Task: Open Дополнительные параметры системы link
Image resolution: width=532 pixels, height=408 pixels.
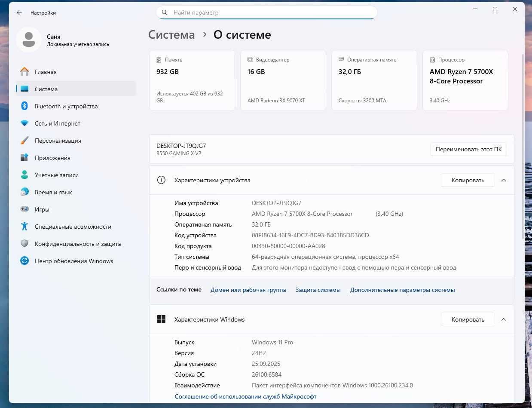Action: 402,290
